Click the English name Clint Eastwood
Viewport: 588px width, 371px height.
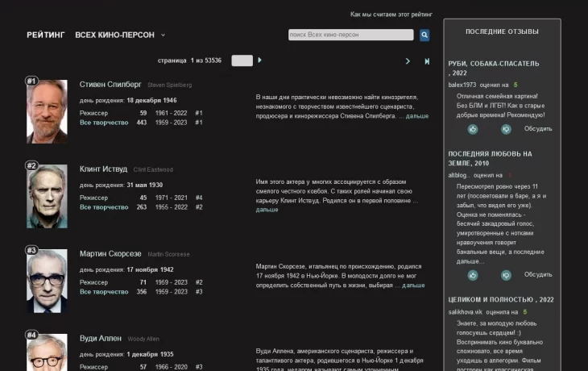153,169
